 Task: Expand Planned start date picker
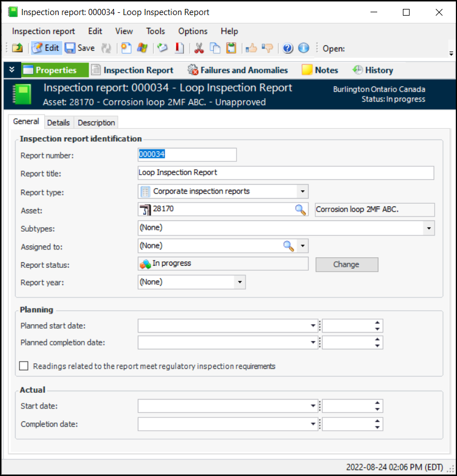click(x=313, y=326)
